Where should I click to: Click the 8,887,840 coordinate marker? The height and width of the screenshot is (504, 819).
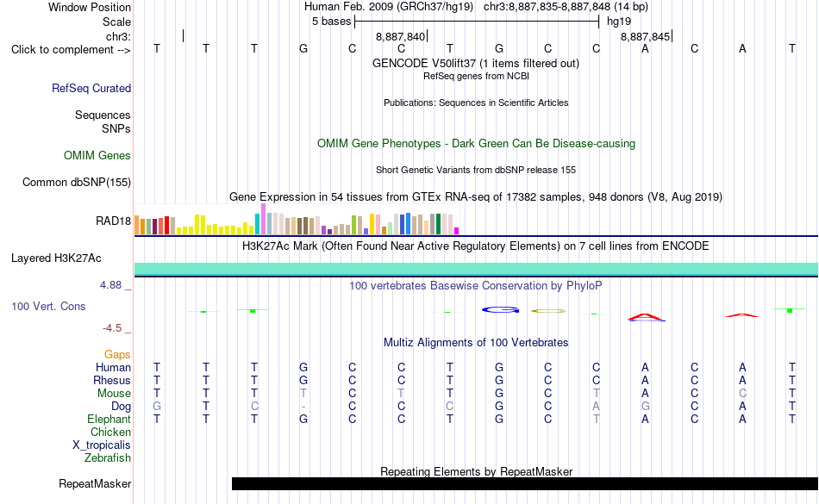[401, 36]
